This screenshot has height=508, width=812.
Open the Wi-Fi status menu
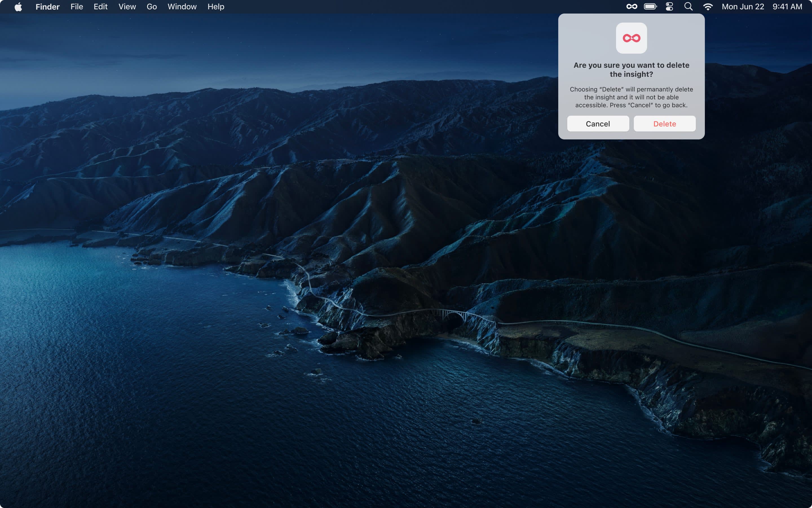pyautogui.click(x=708, y=7)
